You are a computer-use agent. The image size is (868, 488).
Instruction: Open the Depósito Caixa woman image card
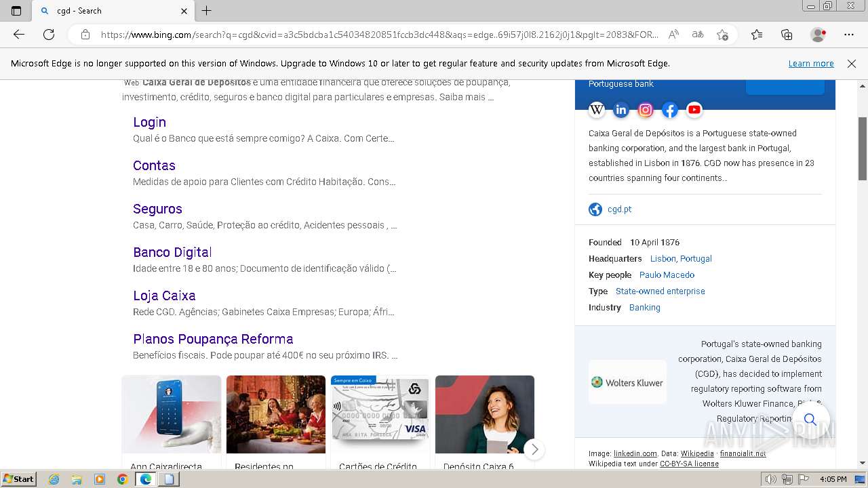(485, 414)
